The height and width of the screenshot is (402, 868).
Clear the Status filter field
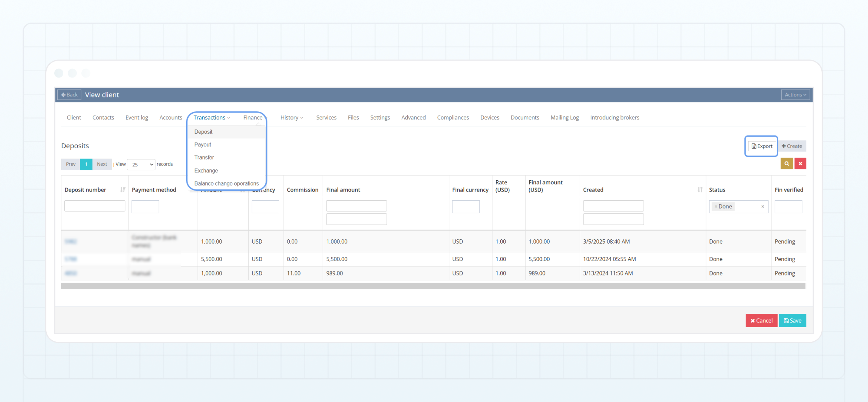(x=763, y=207)
